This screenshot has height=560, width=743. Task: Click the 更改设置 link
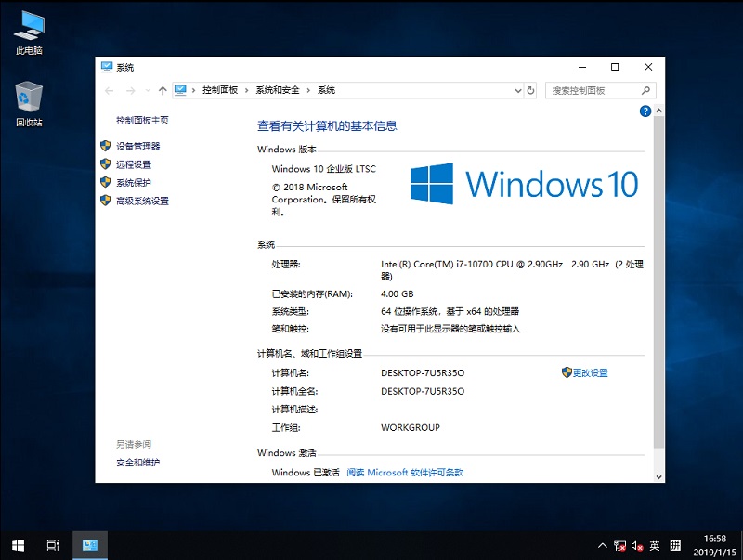tap(590, 372)
